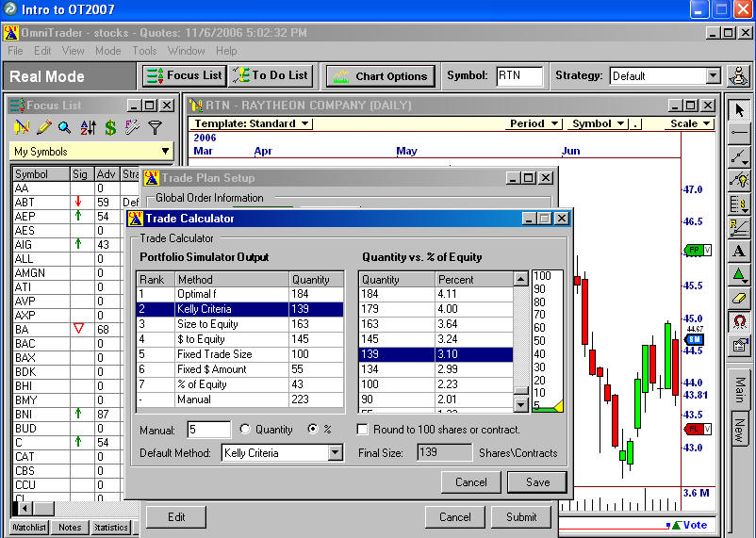Open the To Do List
The height and width of the screenshot is (538, 756).
coord(271,75)
